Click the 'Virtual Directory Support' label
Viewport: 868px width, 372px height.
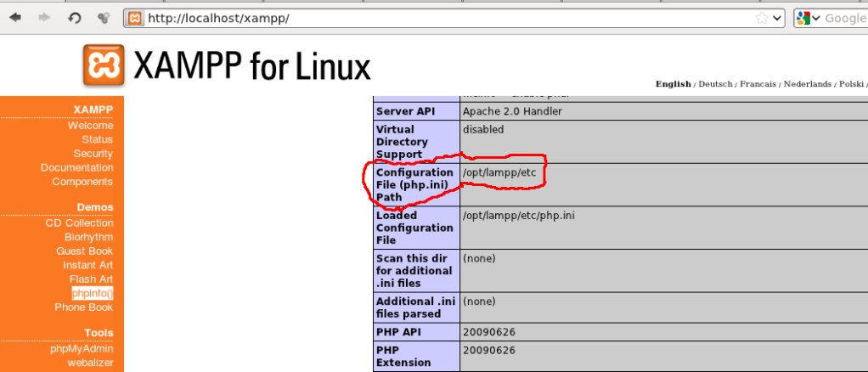tap(402, 142)
